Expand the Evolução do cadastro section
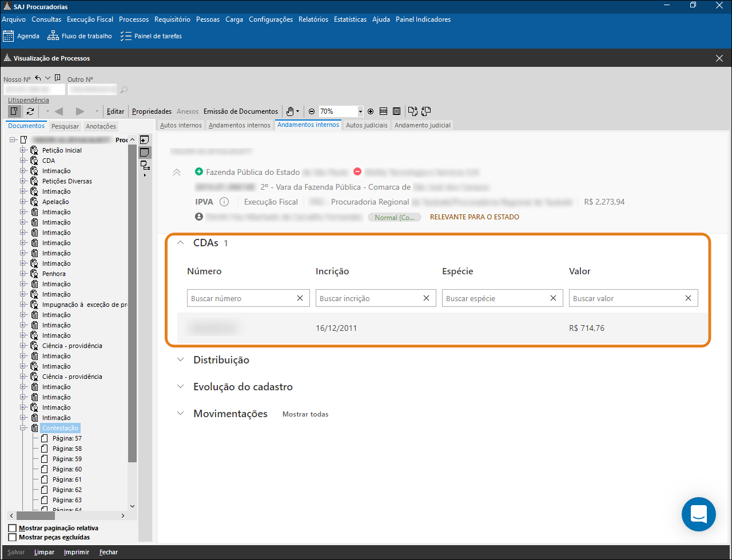732x560 pixels. pyautogui.click(x=181, y=387)
